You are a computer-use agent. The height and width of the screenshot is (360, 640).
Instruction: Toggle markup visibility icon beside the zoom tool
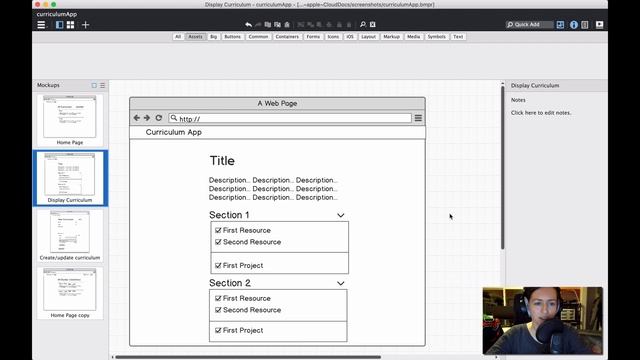[373, 24]
